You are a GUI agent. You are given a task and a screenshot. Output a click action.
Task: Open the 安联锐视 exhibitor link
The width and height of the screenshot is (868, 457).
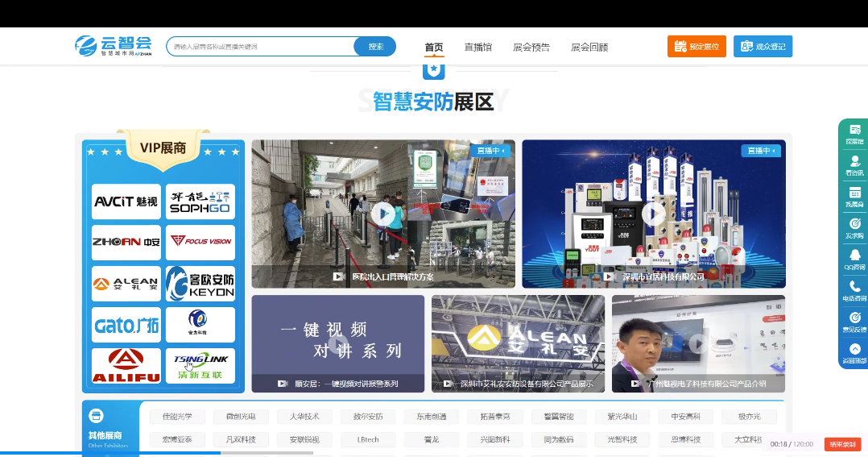304,440
